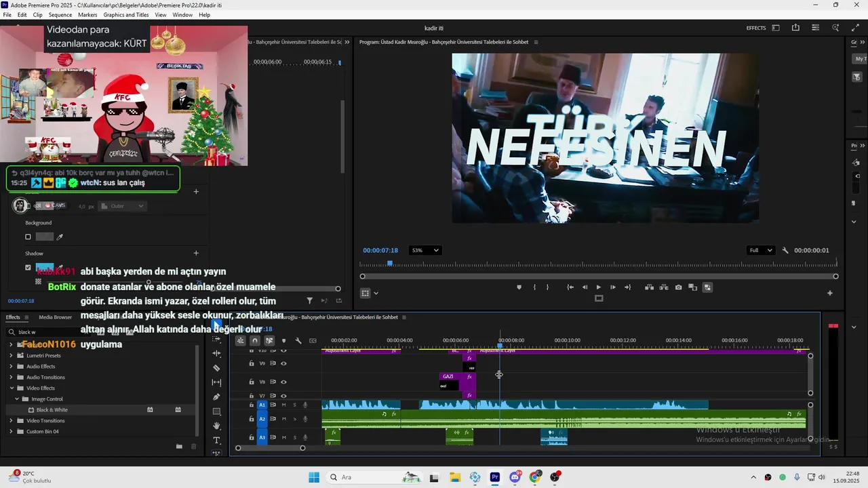Select the Ripple Edit tool
This screenshot has height=488, width=868.
coord(217,353)
